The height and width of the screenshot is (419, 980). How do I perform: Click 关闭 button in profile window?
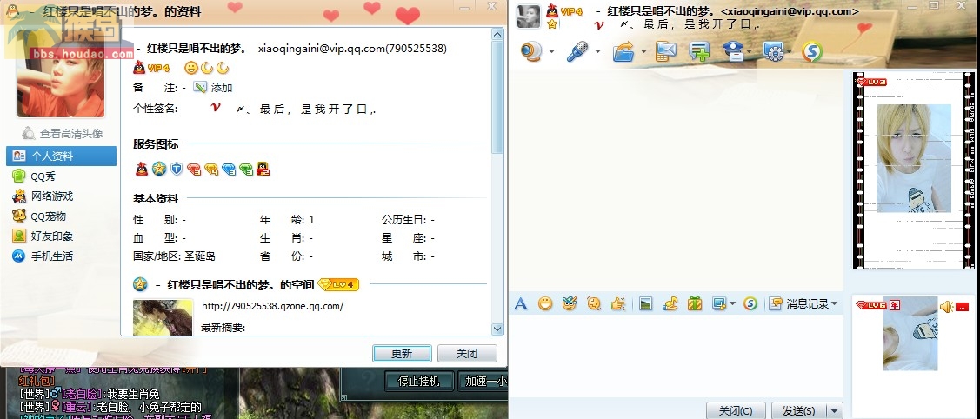click(467, 353)
